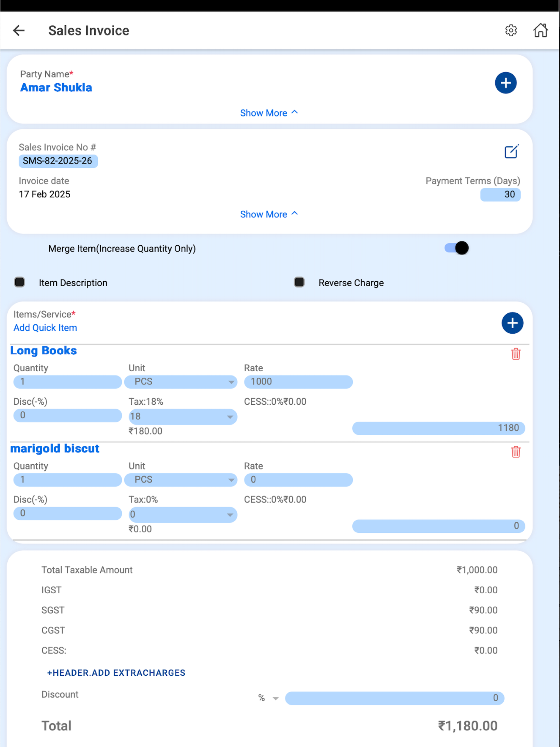The width and height of the screenshot is (560, 747).
Task: Edit the sales invoice number icon
Action: pyautogui.click(x=511, y=151)
